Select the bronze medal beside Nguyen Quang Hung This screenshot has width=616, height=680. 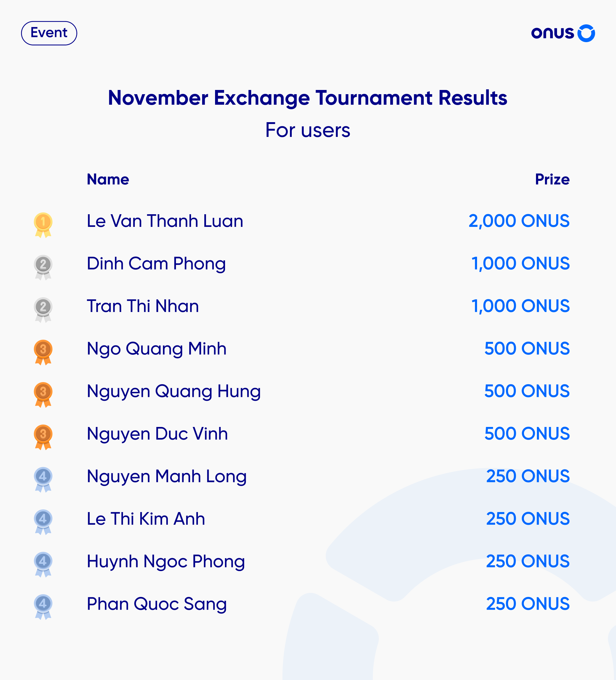43,395
